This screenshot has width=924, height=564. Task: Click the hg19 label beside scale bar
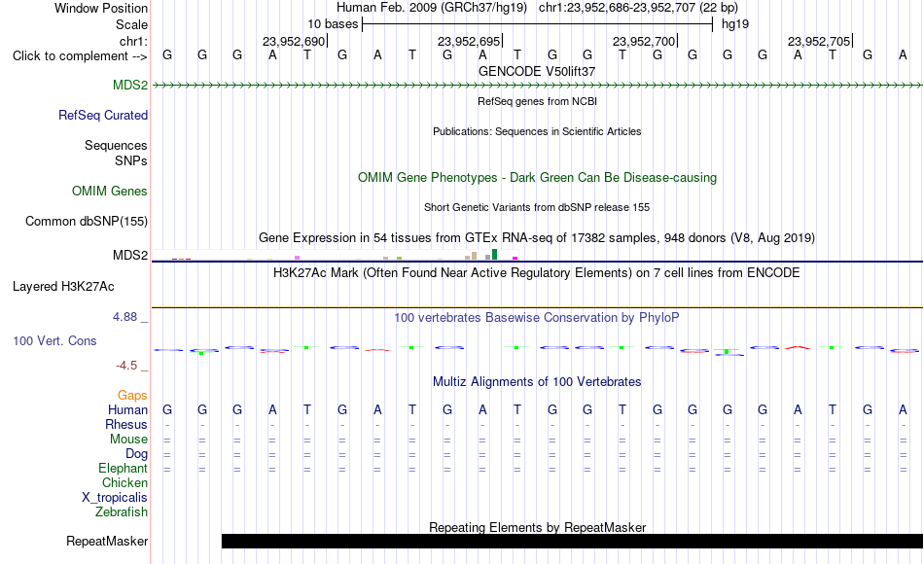pyautogui.click(x=735, y=24)
